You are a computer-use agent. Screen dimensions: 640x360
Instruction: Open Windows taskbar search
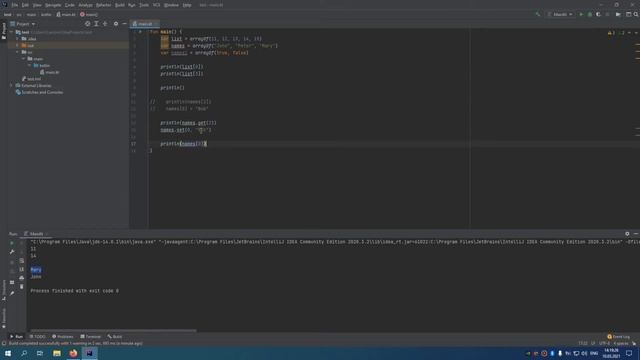click(24, 353)
